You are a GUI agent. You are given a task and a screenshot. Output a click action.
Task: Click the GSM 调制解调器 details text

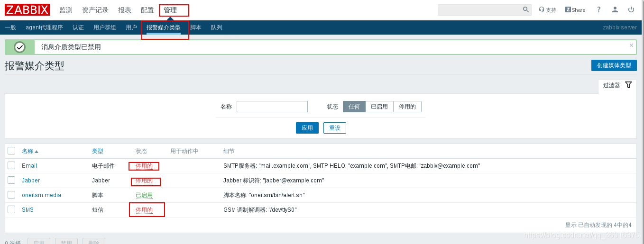[260, 210]
